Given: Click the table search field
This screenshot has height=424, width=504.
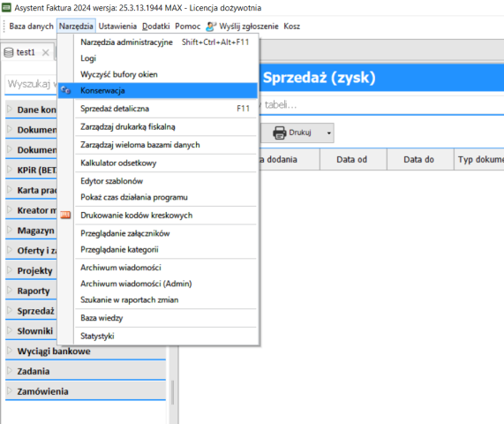Looking at the screenshot, I should point(381,104).
